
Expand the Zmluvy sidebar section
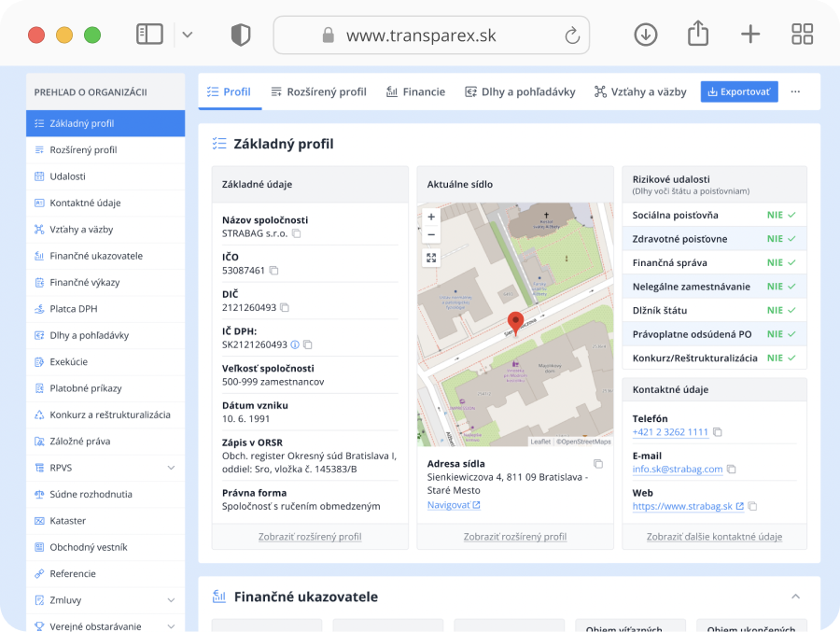[169, 600]
